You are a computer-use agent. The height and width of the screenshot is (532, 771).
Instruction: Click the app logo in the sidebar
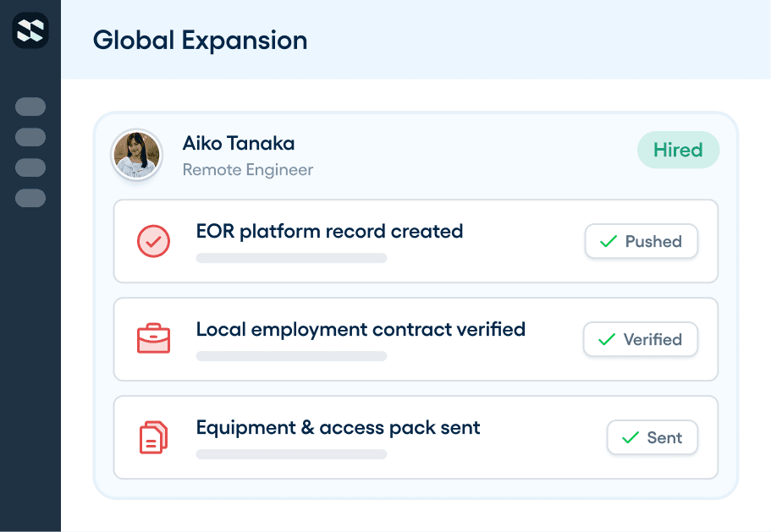pyautogui.click(x=30, y=30)
